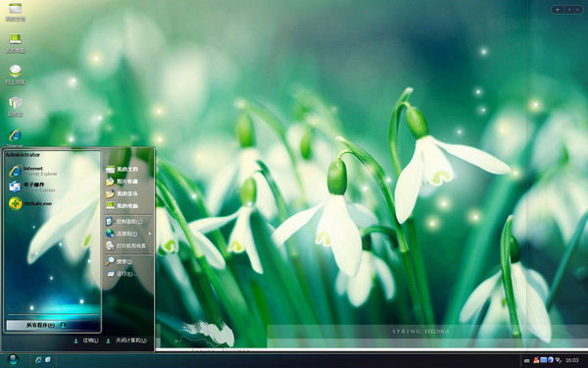Click the Log Off (注销) button
Image resolution: width=588 pixels, height=368 pixels.
point(86,341)
